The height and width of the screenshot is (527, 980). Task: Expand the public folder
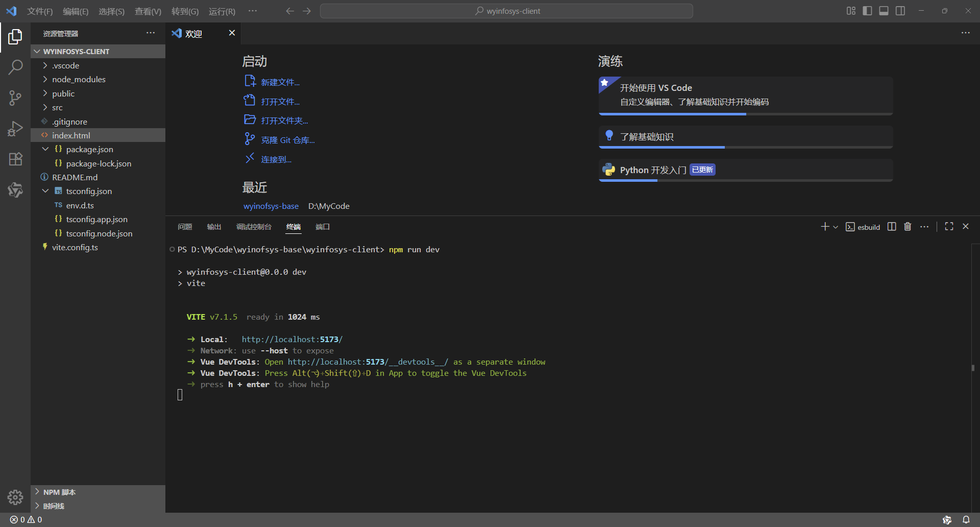point(98,93)
